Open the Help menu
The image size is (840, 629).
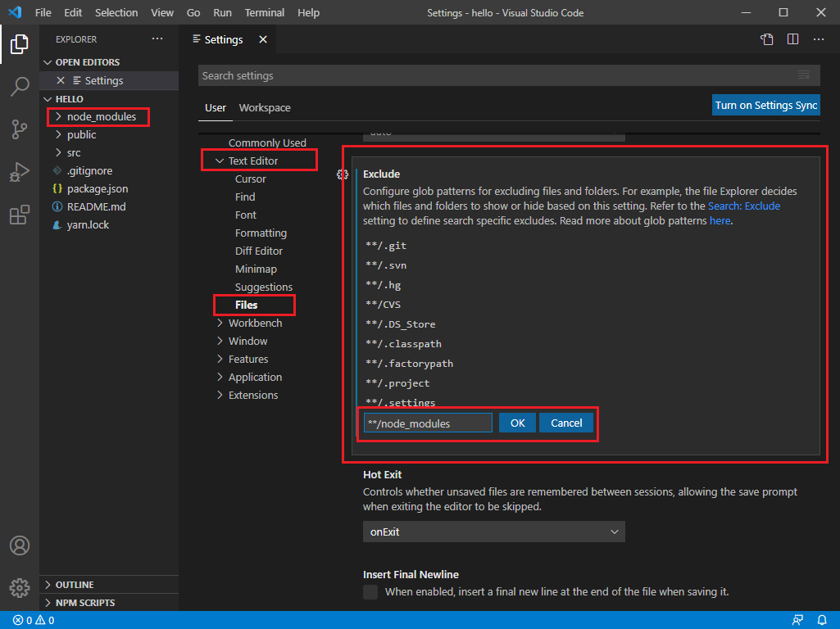coord(309,12)
